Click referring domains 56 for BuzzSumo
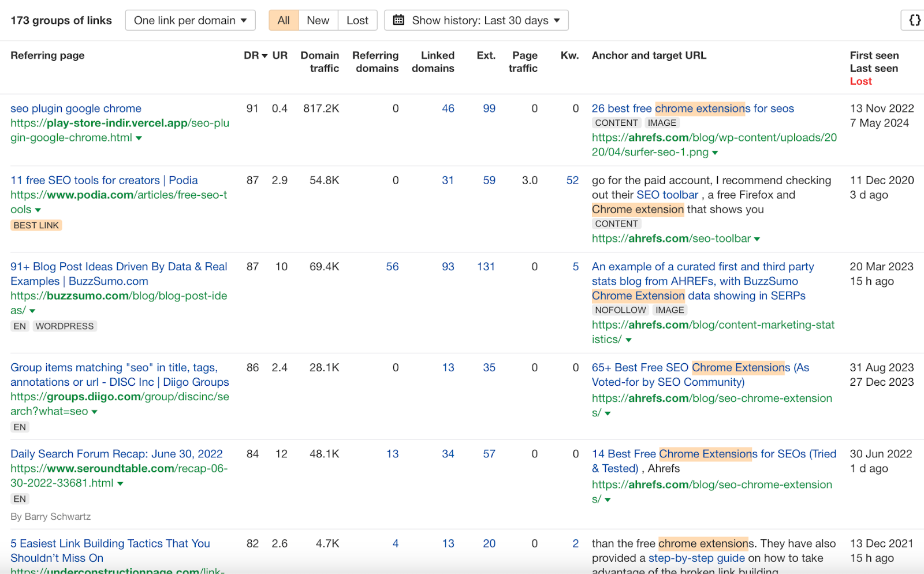 [x=392, y=267]
